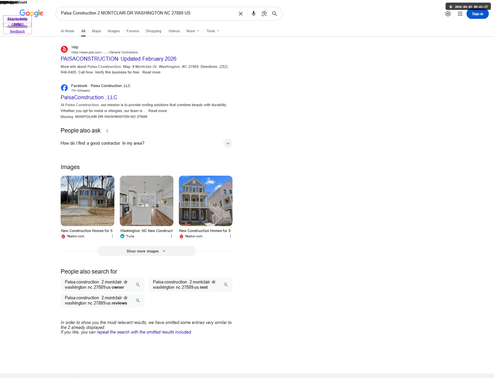Open the Tools dropdown
The width and height of the screenshot is (500, 378).
tap(213, 31)
